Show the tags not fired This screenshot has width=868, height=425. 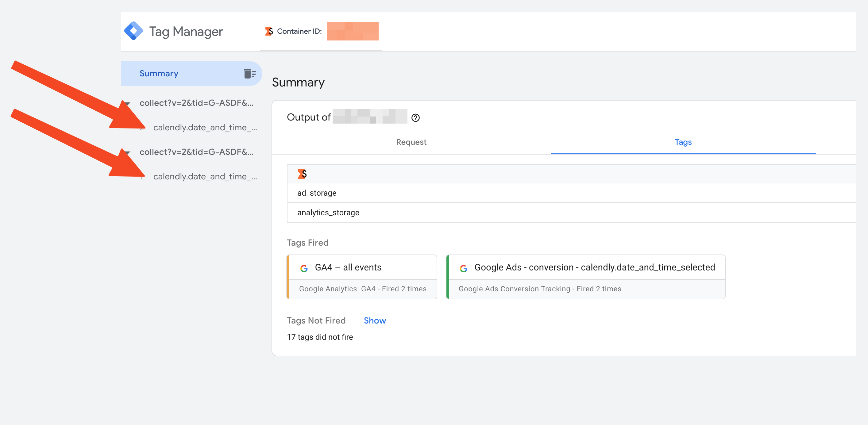click(375, 321)
